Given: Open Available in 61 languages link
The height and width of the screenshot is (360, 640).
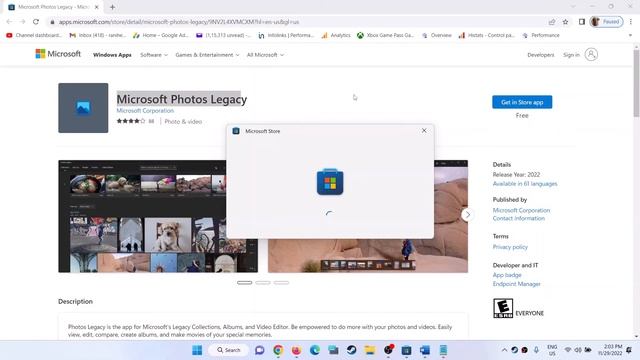Looking at the screenshot, I should pos(525,184).
